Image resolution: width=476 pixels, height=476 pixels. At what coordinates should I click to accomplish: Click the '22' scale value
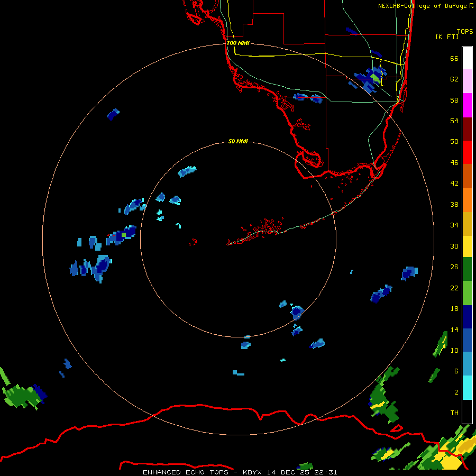[x=454, y=288]
